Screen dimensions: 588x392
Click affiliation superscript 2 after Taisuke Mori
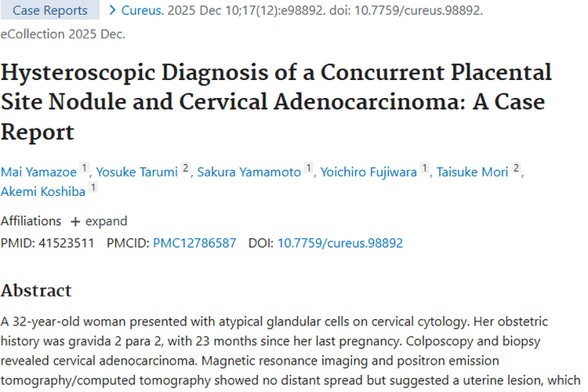517,169
